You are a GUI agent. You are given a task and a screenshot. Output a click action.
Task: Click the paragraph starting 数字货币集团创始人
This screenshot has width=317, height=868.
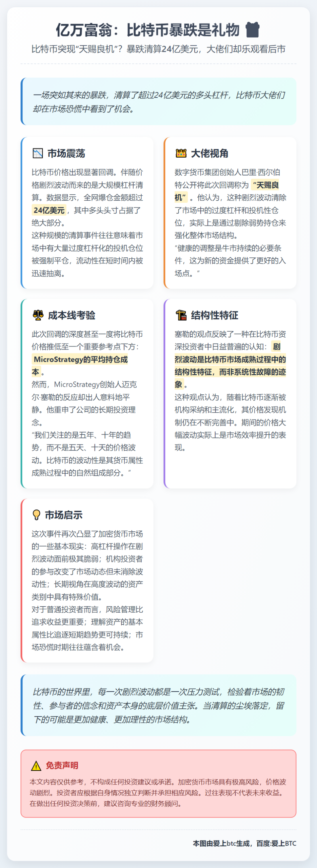pyautogui.click(x=230, y=204)
